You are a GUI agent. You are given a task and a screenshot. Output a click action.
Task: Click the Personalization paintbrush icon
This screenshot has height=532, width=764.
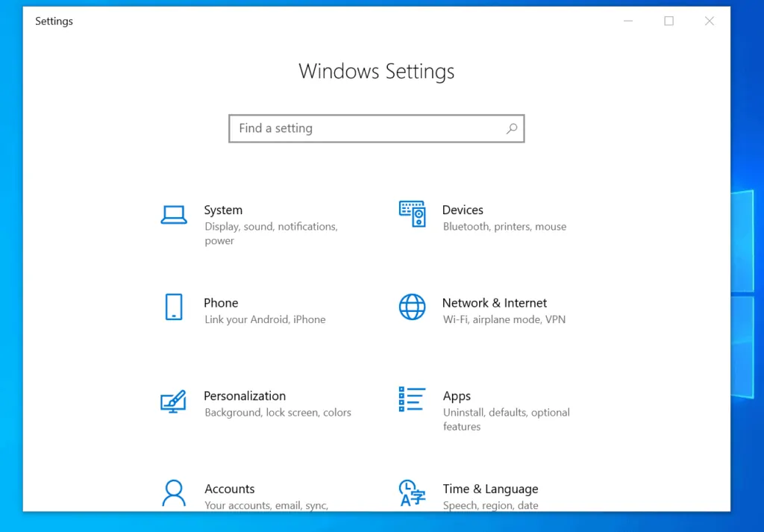[x=174, y=401]
